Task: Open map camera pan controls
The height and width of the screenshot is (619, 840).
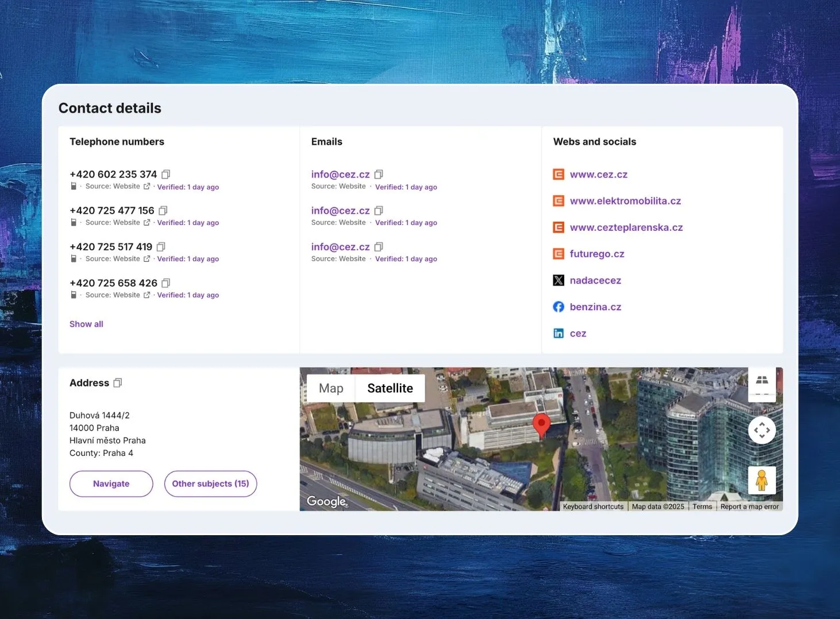Action: click(762, 430)
